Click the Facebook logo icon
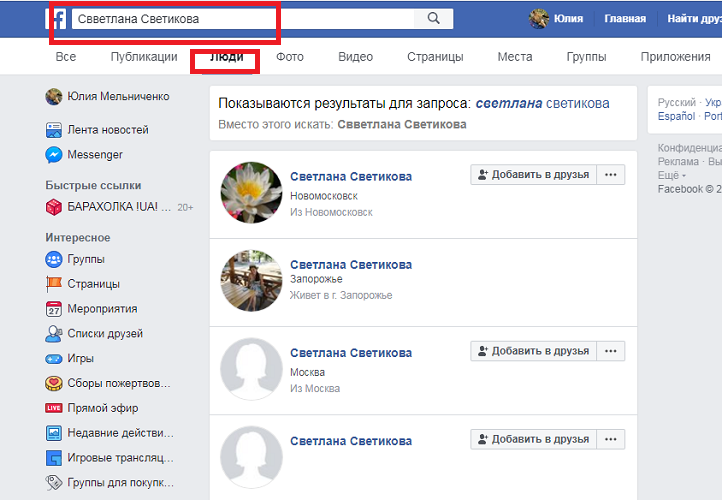This screenshot has height=500, width=722. coord(57,19)
